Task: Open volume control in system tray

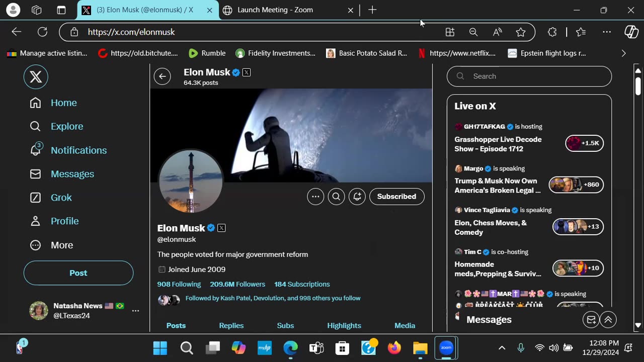Action: [x=553, y=348]
